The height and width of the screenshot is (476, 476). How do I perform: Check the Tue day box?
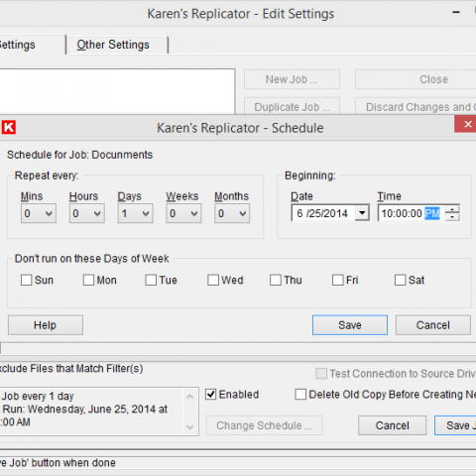(x=151, y=280)
